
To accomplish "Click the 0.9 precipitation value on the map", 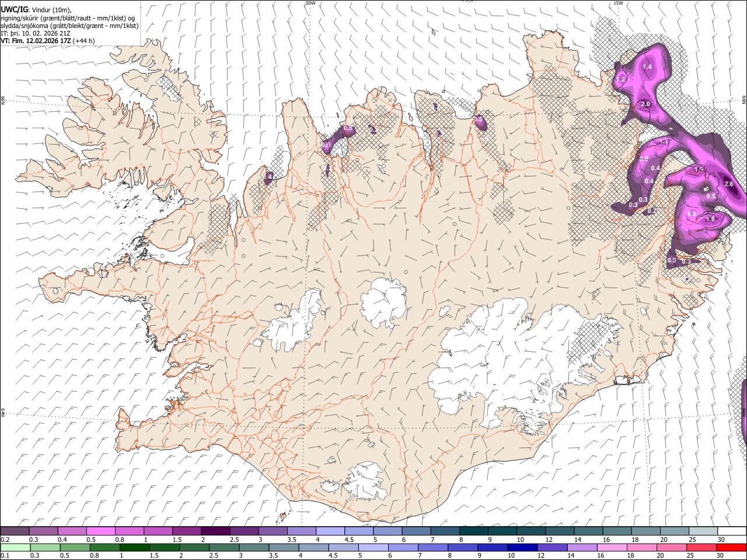I will click(692, 214).
